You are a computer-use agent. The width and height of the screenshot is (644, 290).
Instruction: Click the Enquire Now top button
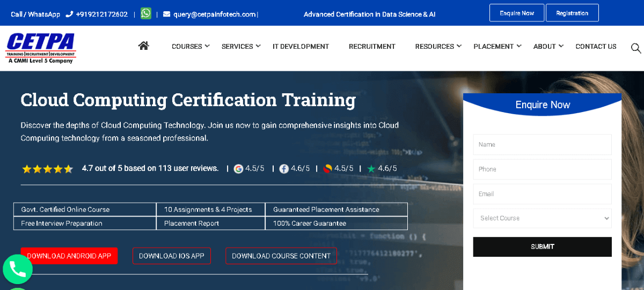tap(517, 13)
